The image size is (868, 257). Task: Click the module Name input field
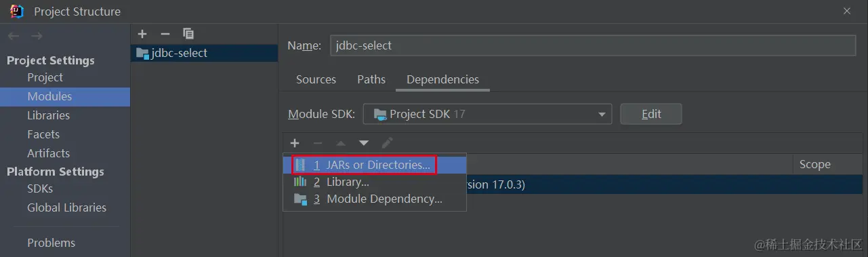click(593, 45)
